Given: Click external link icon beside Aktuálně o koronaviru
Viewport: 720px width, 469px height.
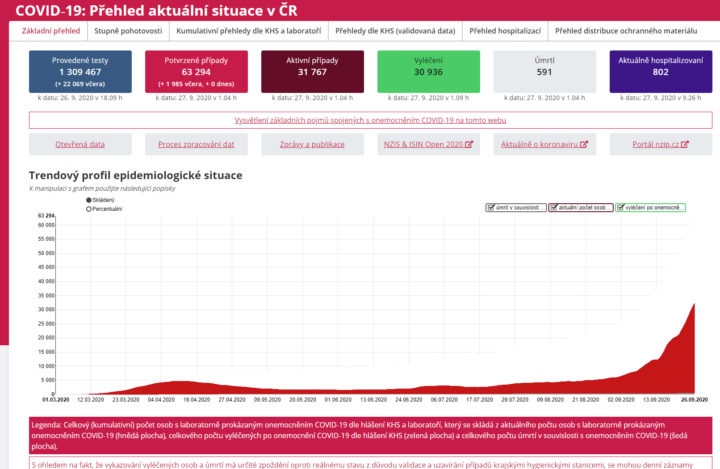Looking at the screenshot, I should [x=585, y=144].
